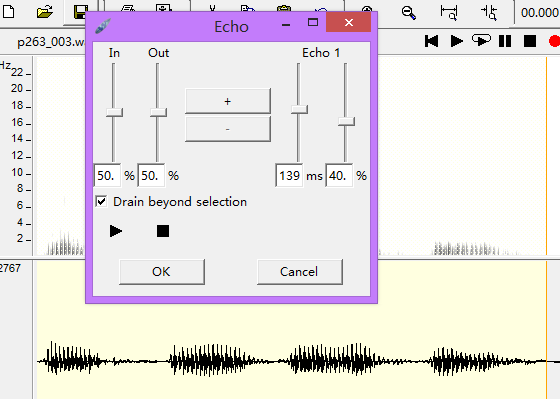Stop playback from the main toolbar

(x=530, y=41)
